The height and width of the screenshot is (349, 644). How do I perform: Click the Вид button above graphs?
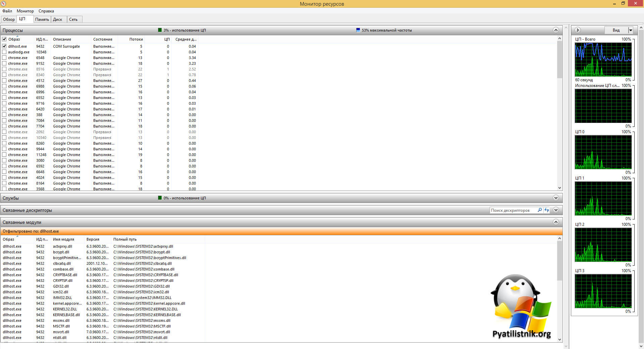pos(616,30)
